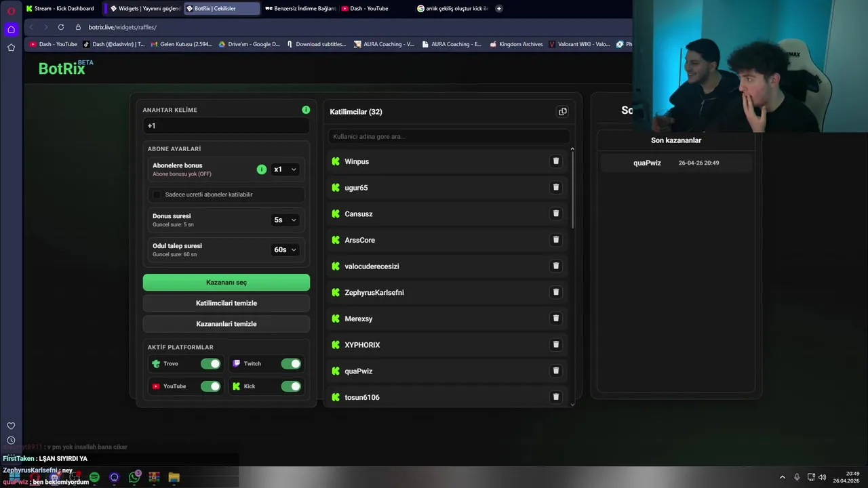Image resolution: width=868 pixels, height=488 pixels.
Task: Open Opera history clock icon
Action: (11, 441)
